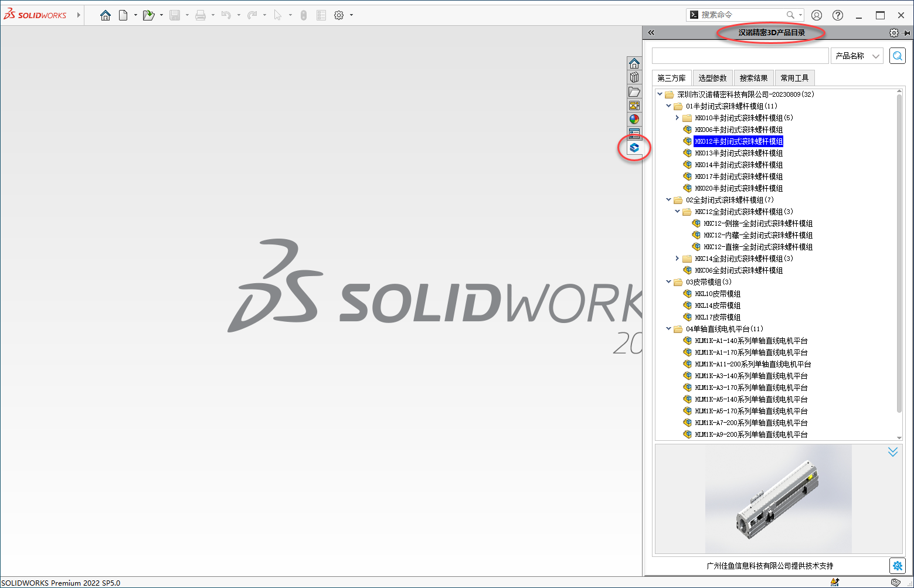
Task: Open the File Properties icon
Action: 321,15
